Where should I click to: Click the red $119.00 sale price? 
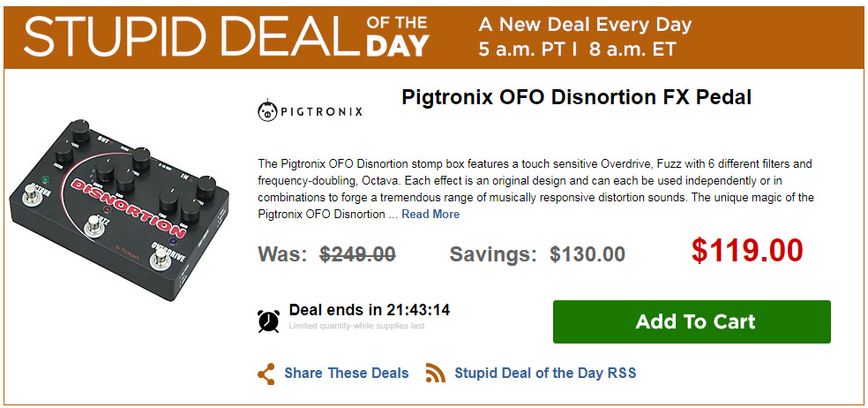click(747, 251)
